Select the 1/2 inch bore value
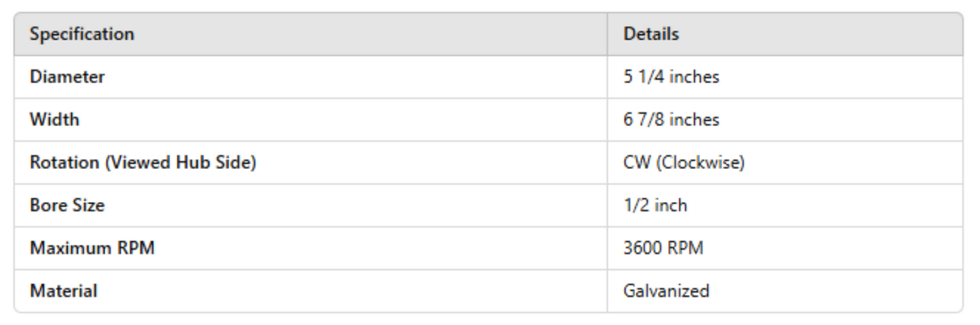 [x=655, y=205]
